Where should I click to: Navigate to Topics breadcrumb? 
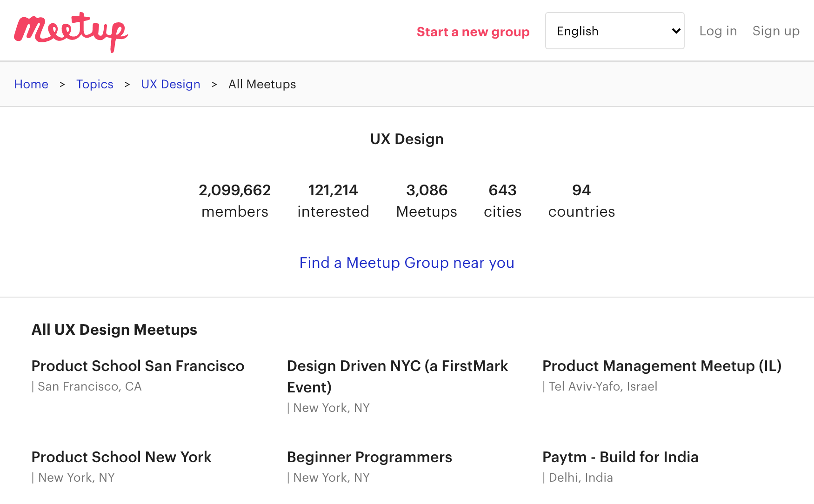click(95, 84)
